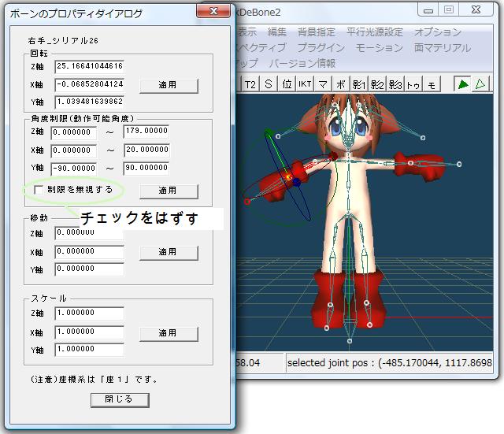Viewport: 504px width, 434px height.
Task: Select the 影1 toolbar button
Action: click(359, 83)
